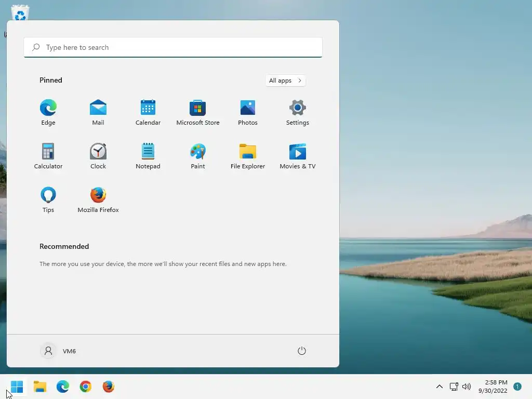Open the VM6 user account menu
Screen dimensions: 532x399
click(x=58, y=351)
